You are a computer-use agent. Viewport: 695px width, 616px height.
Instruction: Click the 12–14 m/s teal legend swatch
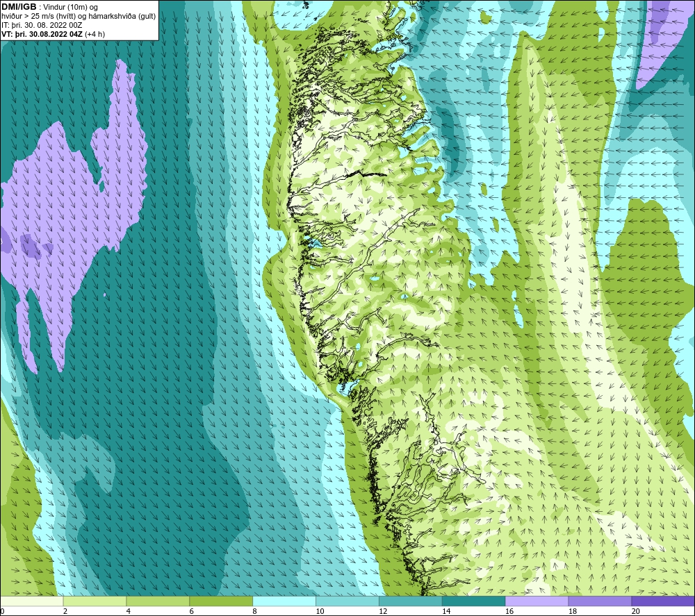pyautogui.click(x=411, y=601)
